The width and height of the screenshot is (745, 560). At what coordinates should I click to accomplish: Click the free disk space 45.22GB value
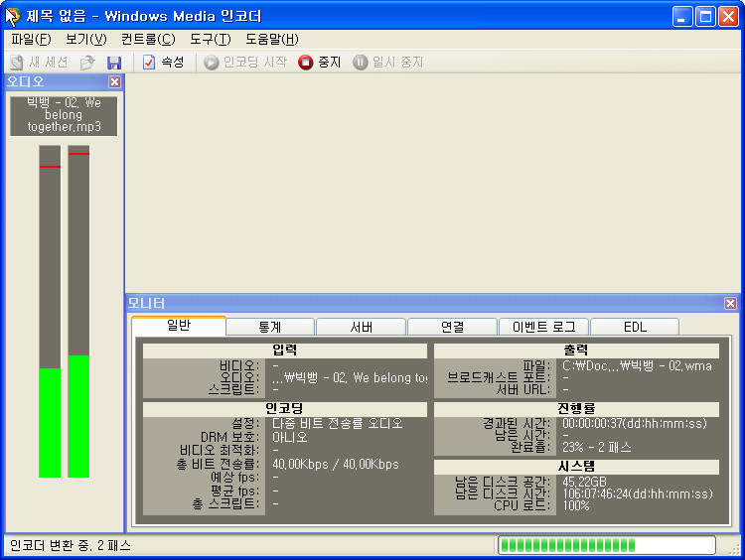(x=584, y=483)
